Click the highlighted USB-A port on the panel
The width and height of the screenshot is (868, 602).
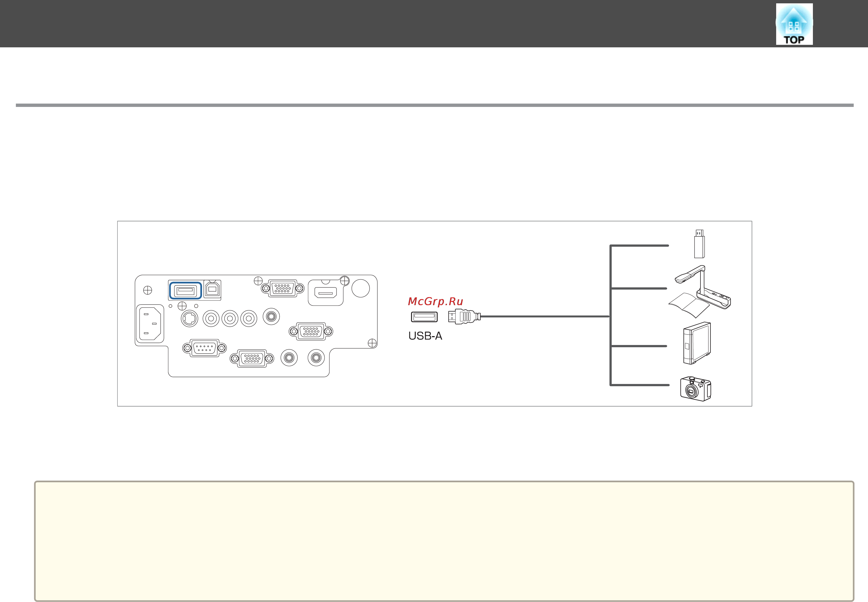tap(185, 291)
